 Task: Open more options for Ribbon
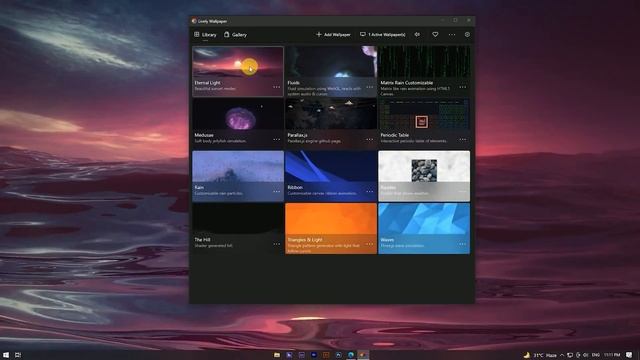[x=370, y=191]
